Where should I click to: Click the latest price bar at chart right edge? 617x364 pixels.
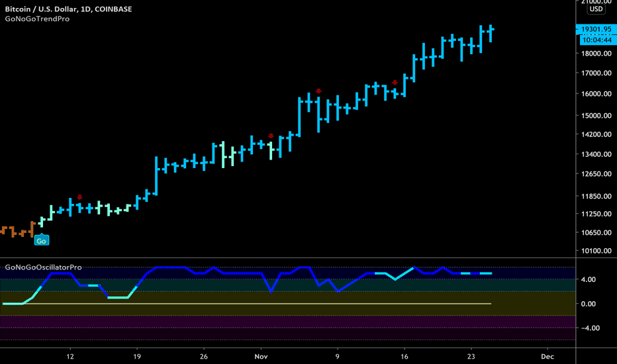491,33
